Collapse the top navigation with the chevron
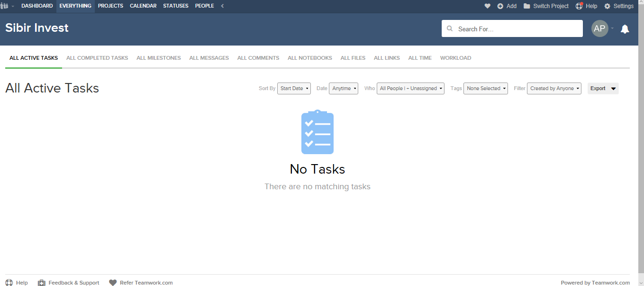This screenshot has height=286, width=644. [223, 6]
